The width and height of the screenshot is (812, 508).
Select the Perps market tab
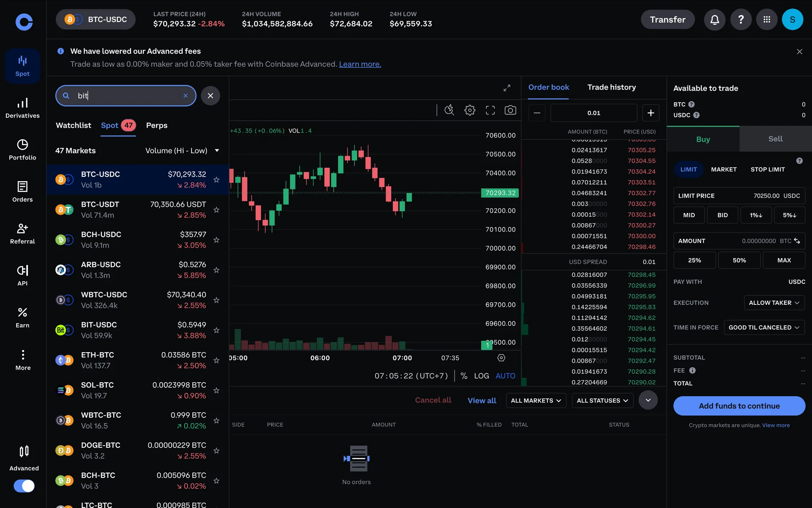click(x=156, y=125)
